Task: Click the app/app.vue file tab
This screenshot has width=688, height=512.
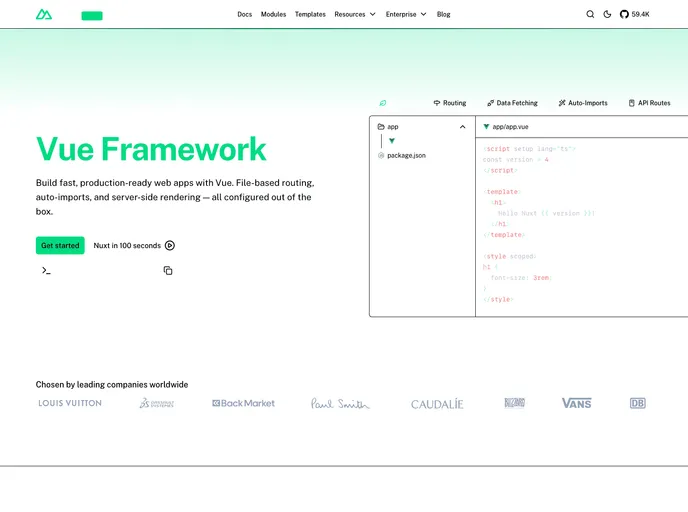Action: click(x=505, y=127)
